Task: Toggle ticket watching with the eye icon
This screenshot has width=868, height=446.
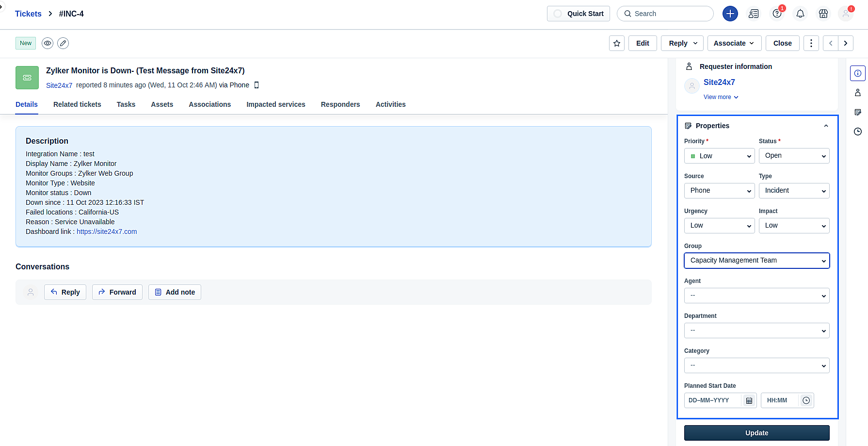Action: coord(47,43)
